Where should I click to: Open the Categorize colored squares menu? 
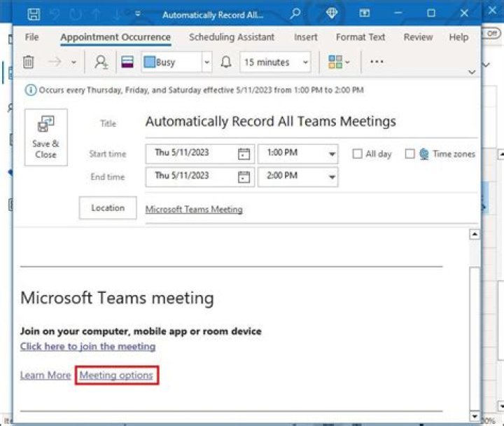click(x=339, y=62)
